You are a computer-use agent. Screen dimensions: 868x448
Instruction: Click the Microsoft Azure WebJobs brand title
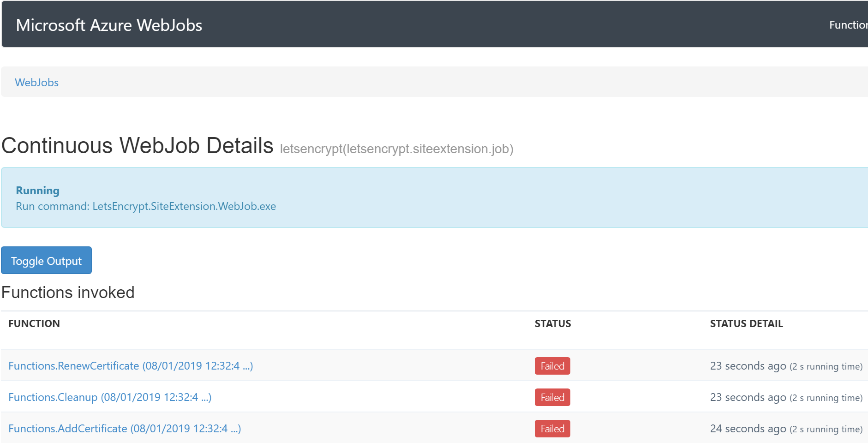109,25
